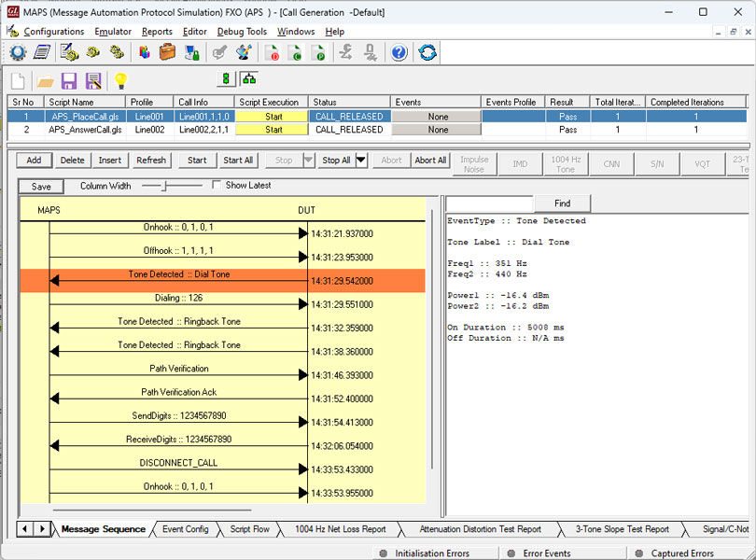Screen dimensions: 756x560
Task: Select the Tone Detected Dial Tone message
Action: click(222, 281)
